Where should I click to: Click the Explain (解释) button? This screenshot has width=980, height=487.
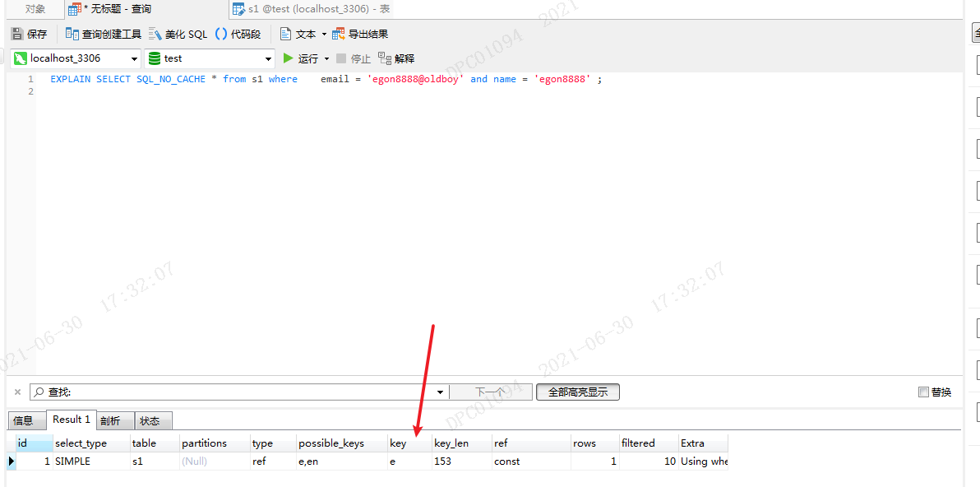point(396,58)
